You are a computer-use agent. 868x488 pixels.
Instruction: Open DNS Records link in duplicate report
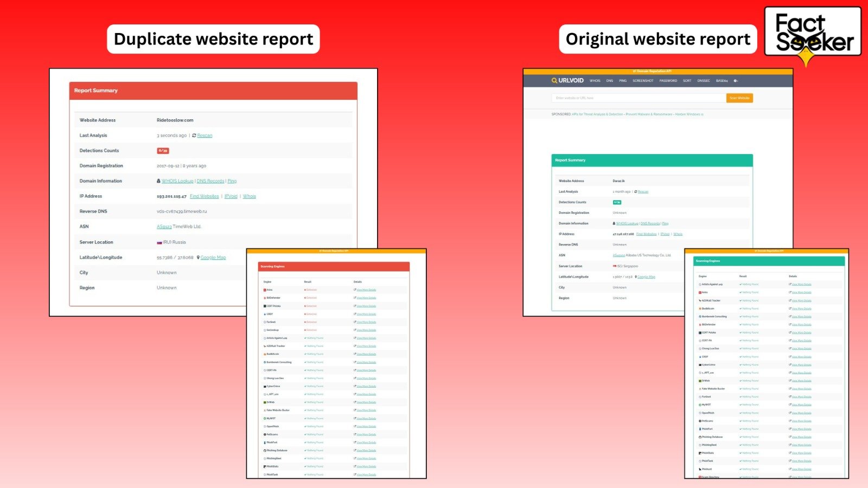pyautogui.click(x=210, y=181)
